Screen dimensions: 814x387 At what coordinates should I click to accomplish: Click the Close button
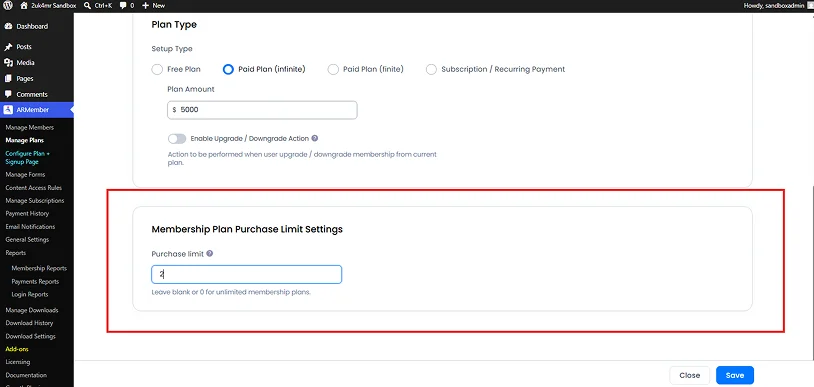pyautogui.click(x=689, y=375)
